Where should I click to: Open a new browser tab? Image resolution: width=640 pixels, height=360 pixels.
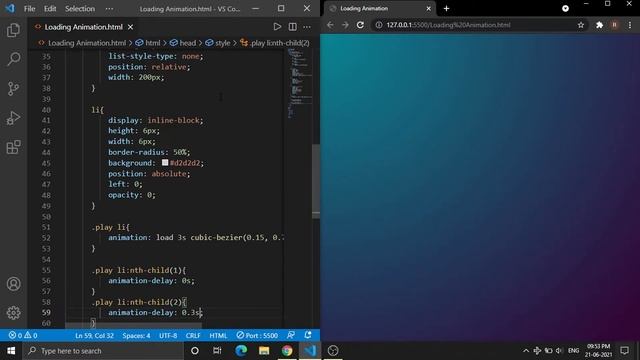(446, 9)
